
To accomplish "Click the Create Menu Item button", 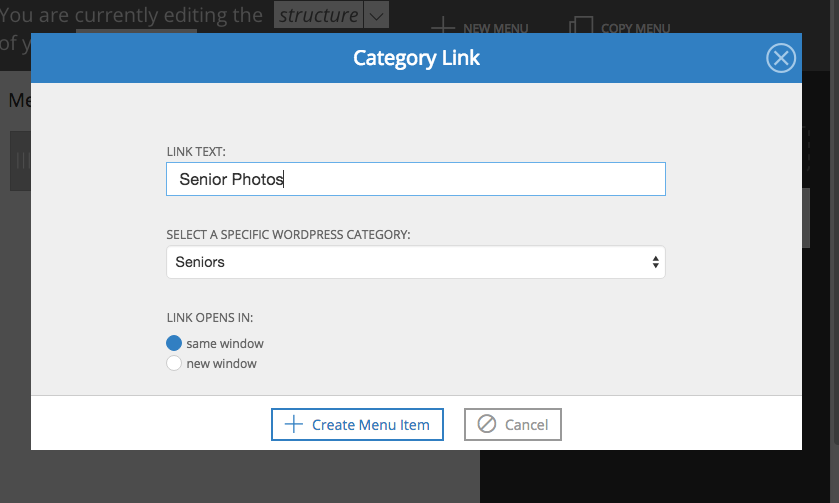I will [x=357, y=424].
